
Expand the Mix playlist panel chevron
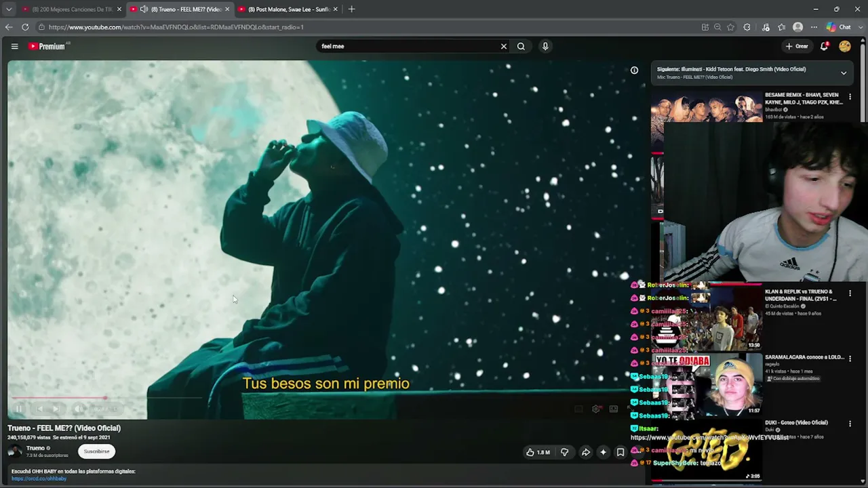tap(844, 73)
